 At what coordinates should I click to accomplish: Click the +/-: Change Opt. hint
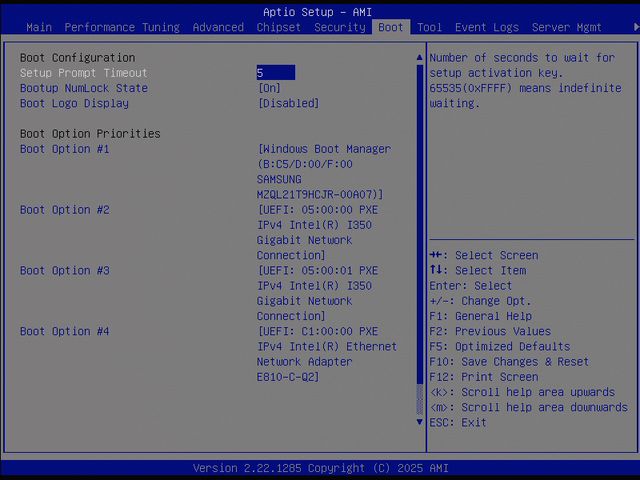pyautogui.click(x=480, y=301)
